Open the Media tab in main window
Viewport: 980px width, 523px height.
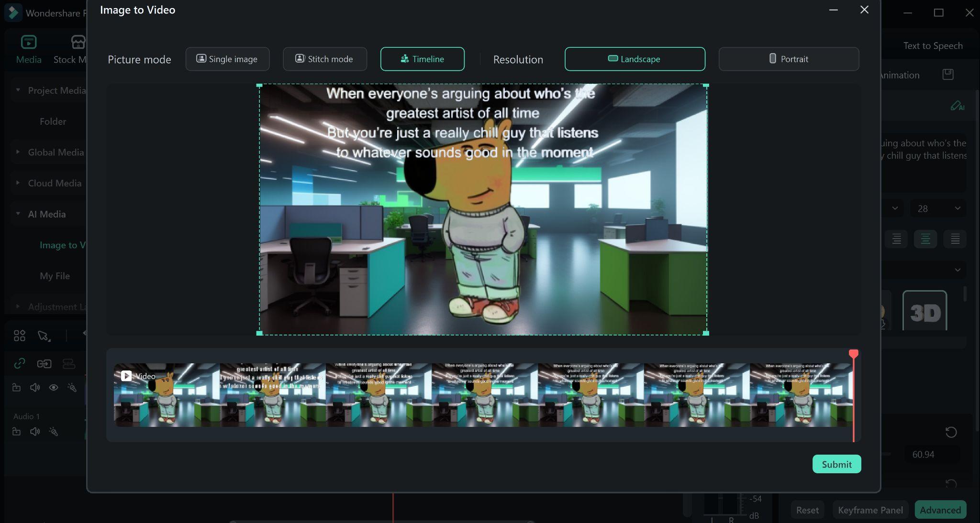29,49
